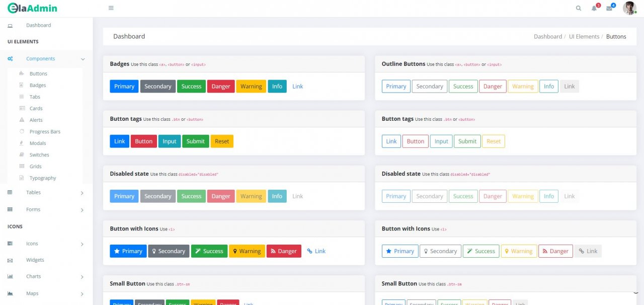This screenshot has width=644, height=305.
Task: Click solid Secondary icon button with bulb
Action: (169, 251)
